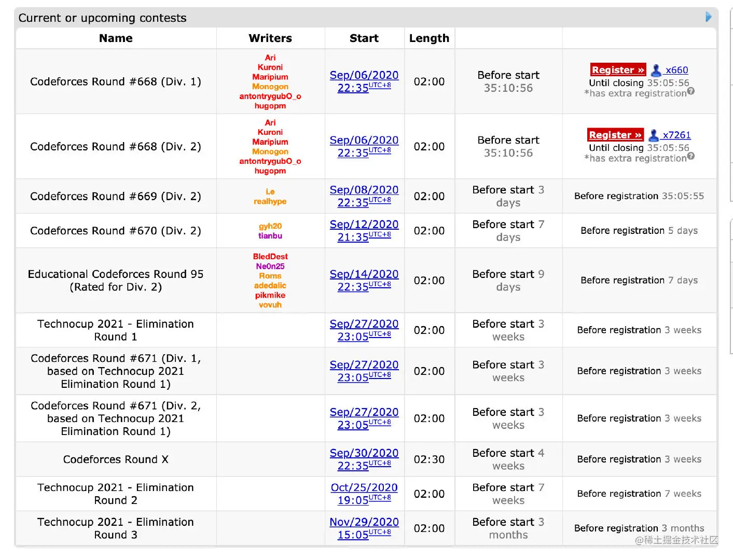Open start time of Round #671 Div. 2
The width and height of the screenshot is (733, 560).
point(364,418)
